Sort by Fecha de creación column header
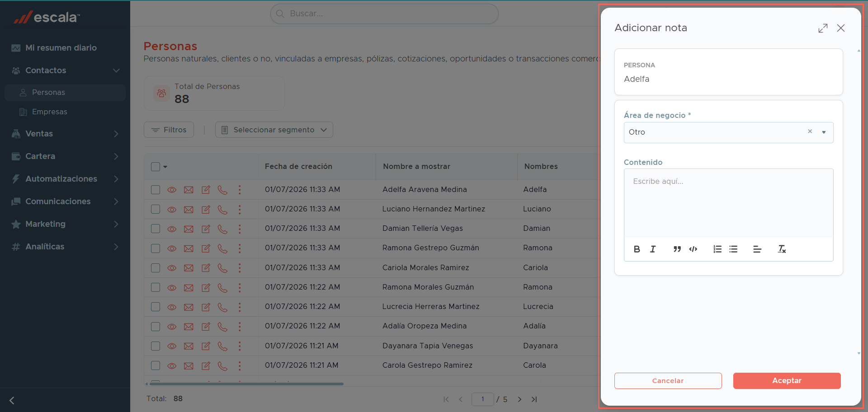The image size is (868, 412). tap(298, 167)
